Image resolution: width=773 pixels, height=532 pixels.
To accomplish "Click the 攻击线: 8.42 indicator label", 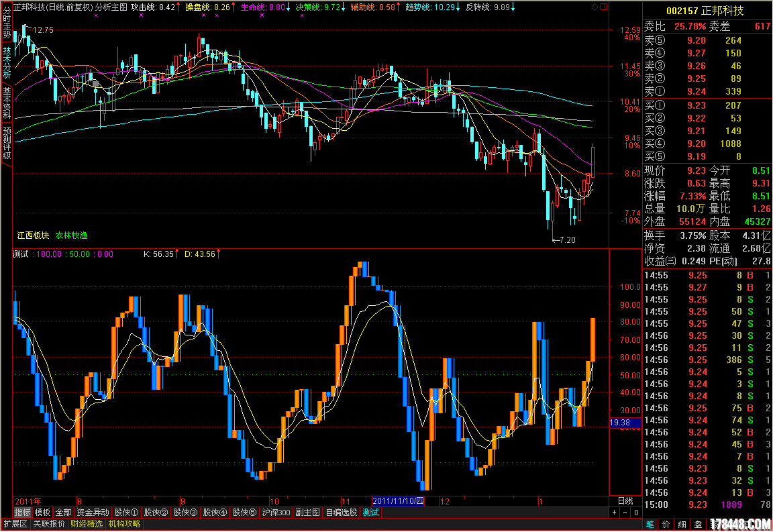I will (x=156, y=7).
